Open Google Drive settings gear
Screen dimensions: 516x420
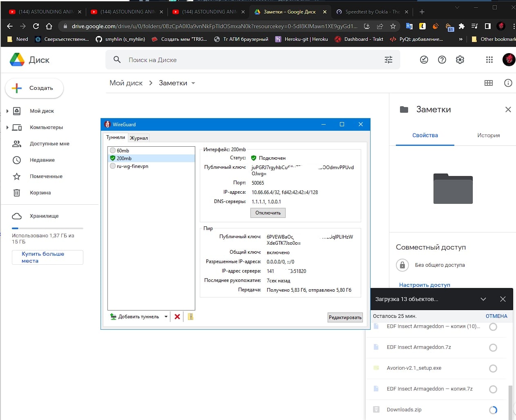[460, 60]
